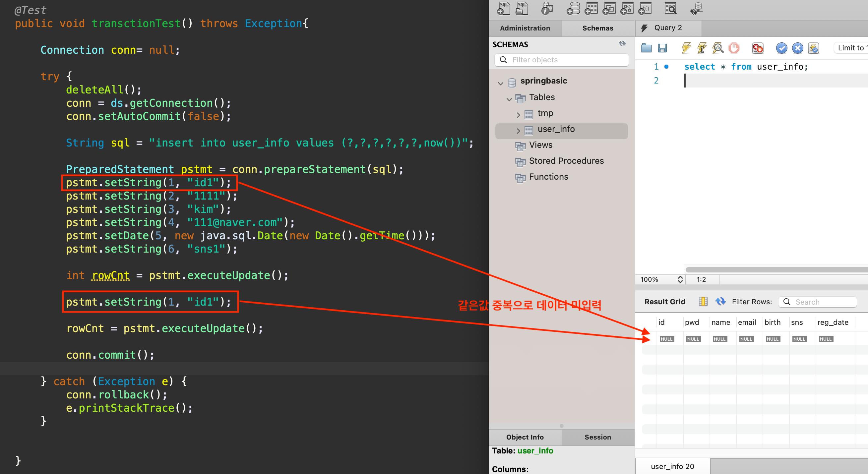Toggle stop-on-error script execution button
This screenshot has height=474, width=868.
[x=758, y=48]
